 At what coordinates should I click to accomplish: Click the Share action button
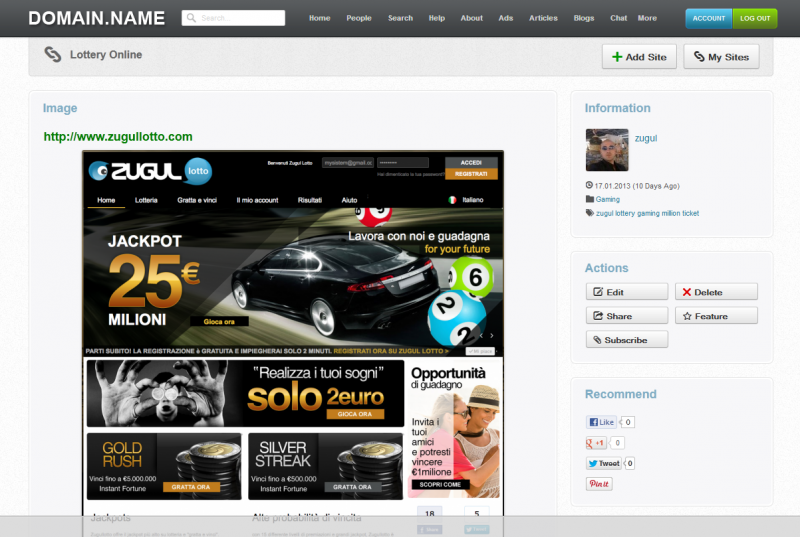coord(627,316)
